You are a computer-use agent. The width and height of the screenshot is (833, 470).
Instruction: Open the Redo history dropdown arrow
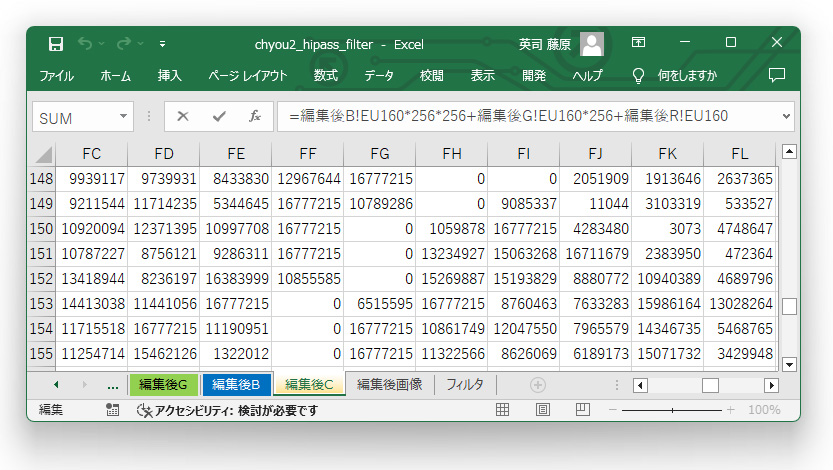[140, 44]
